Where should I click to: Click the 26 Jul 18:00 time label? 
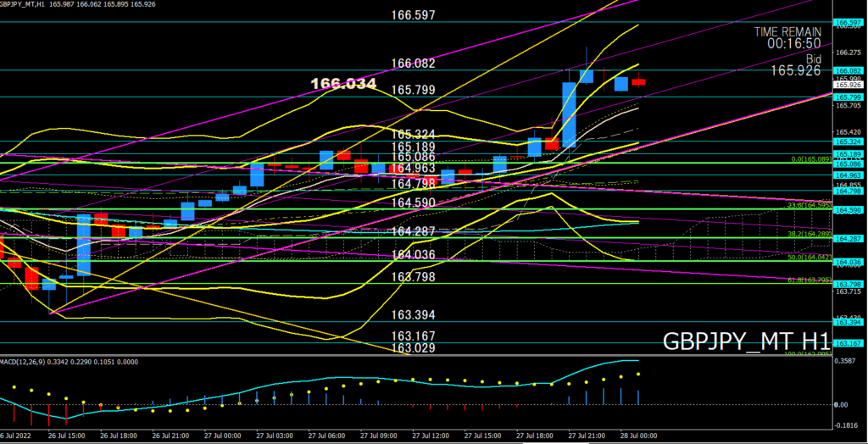pos(118,436)
